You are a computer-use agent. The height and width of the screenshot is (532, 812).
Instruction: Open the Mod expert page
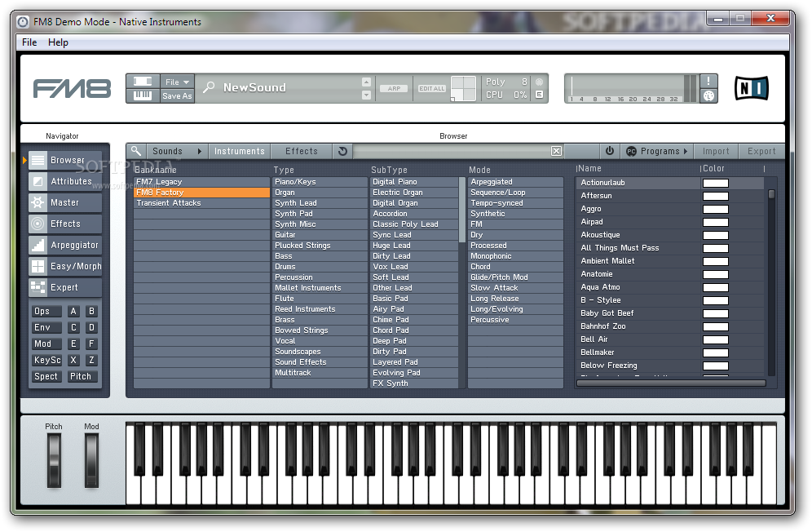tap(47, 344)
